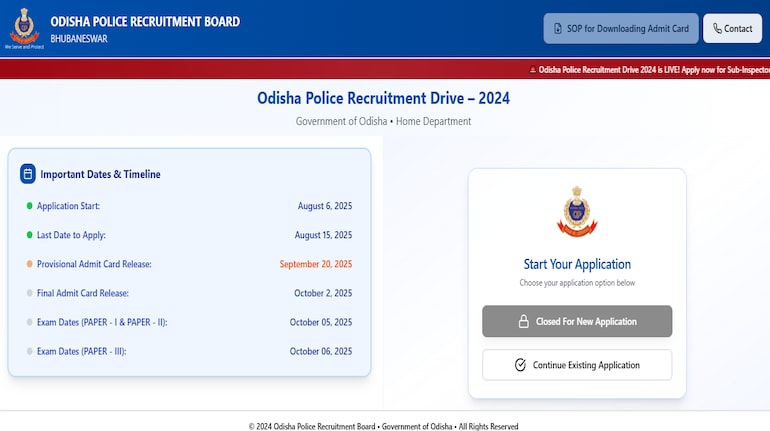Click the October 2, 2025 date
The width and height of the screenshot is (770, 431).
coord(323,293)
